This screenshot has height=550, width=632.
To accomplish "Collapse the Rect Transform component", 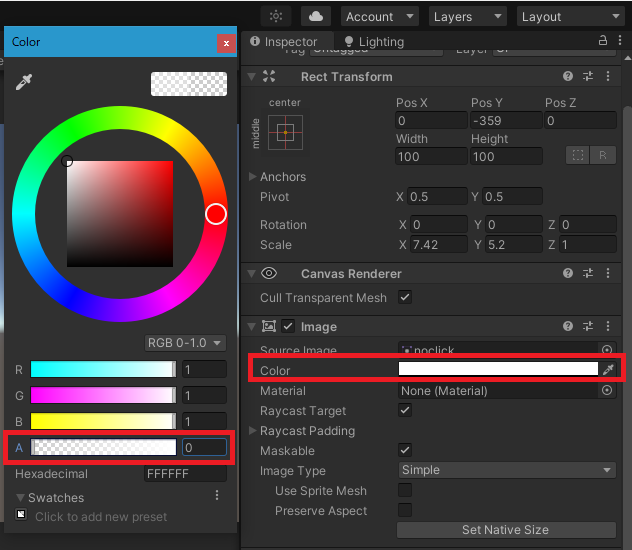I will (252, 77).
